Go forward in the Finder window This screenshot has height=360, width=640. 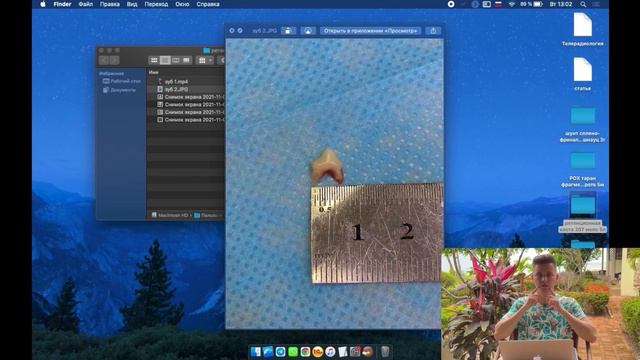click(115, 60)
